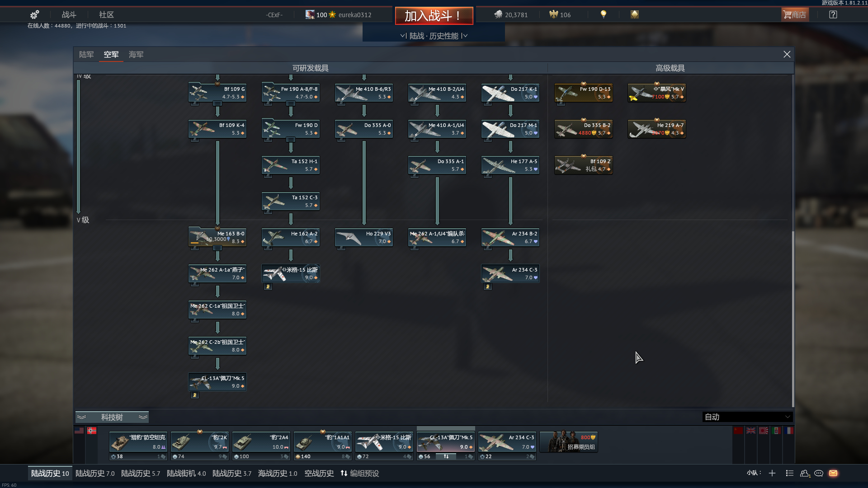Screen dimensions: 868x488
Task: Click the 加入战斗 button
Action: click(434, 16)
